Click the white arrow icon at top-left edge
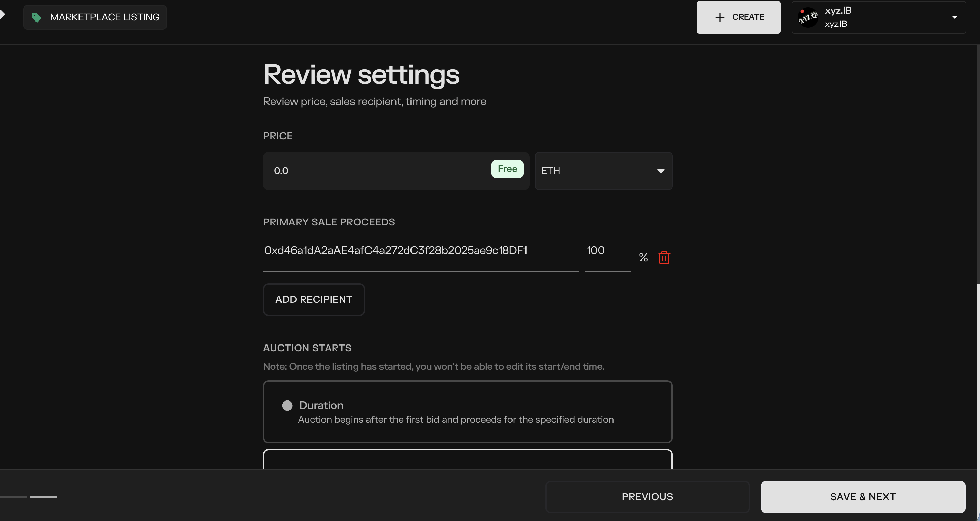980x521 pixels. pyautogui.click(x=2, y=15)
